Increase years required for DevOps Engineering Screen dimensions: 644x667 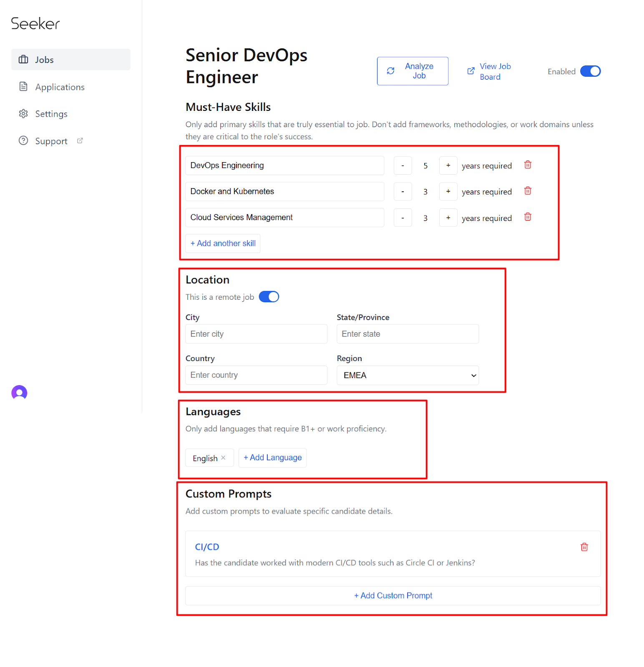[x=448, y=165]
